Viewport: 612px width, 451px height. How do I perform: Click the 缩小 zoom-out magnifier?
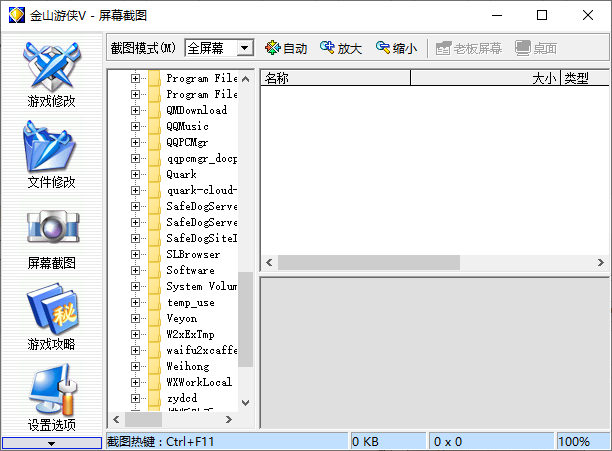tap(382, 48)
